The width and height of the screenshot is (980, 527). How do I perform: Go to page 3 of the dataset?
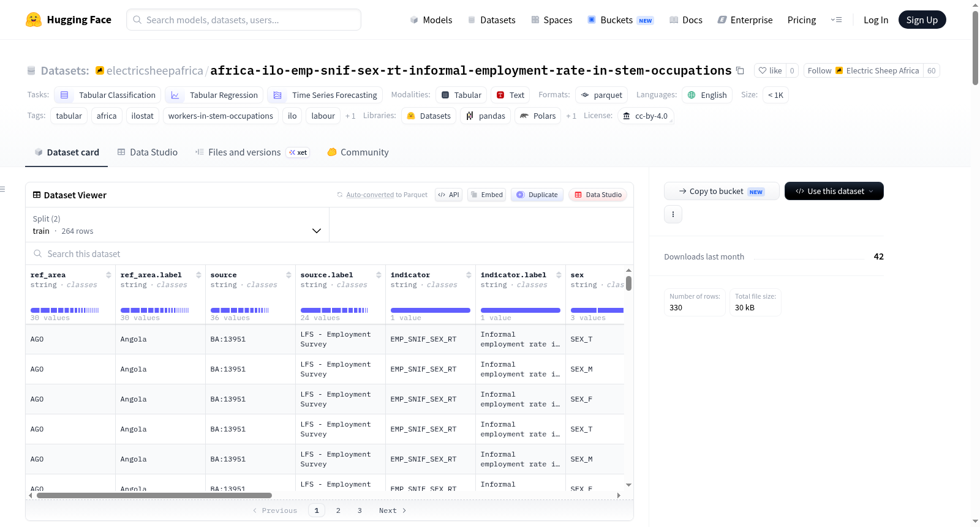tap(360, 510)
